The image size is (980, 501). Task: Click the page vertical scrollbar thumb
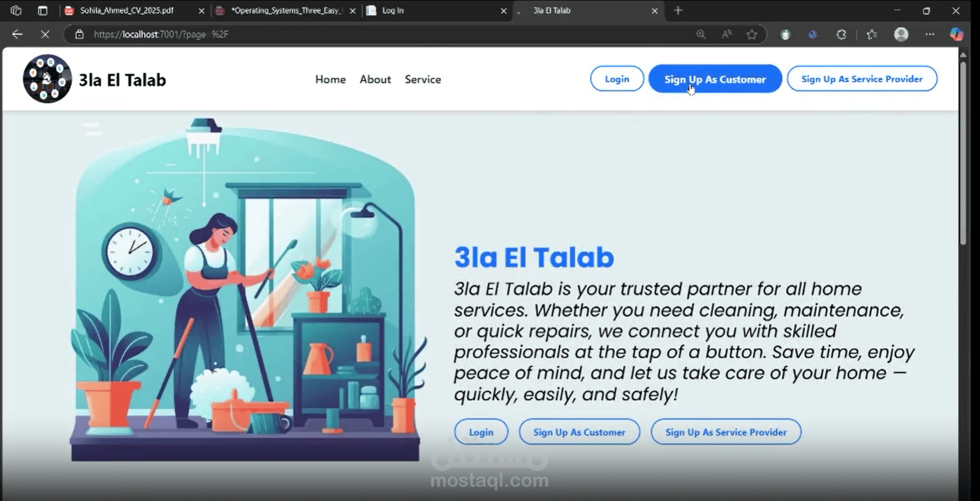963,153
